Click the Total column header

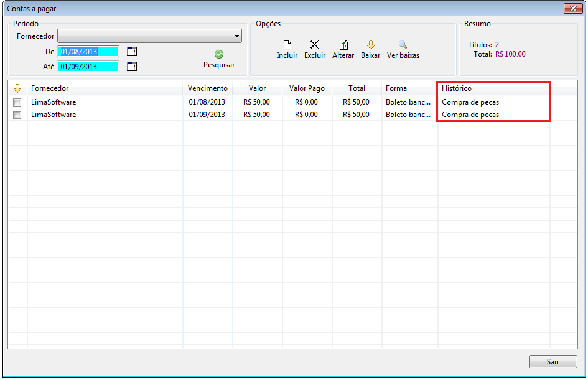357,88
